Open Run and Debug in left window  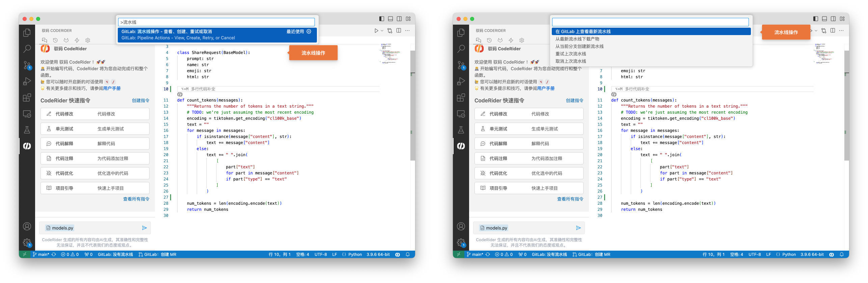[x=27, y=81]
